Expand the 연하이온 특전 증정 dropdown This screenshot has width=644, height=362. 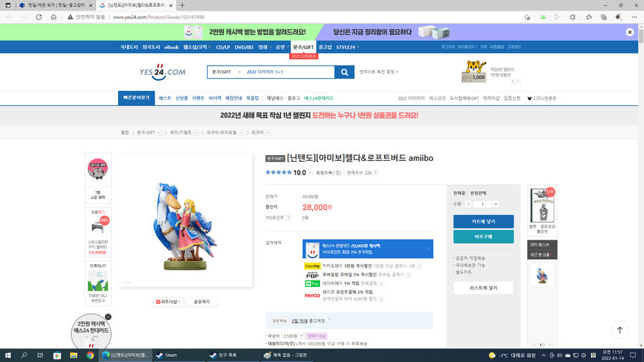coord(379,72)
